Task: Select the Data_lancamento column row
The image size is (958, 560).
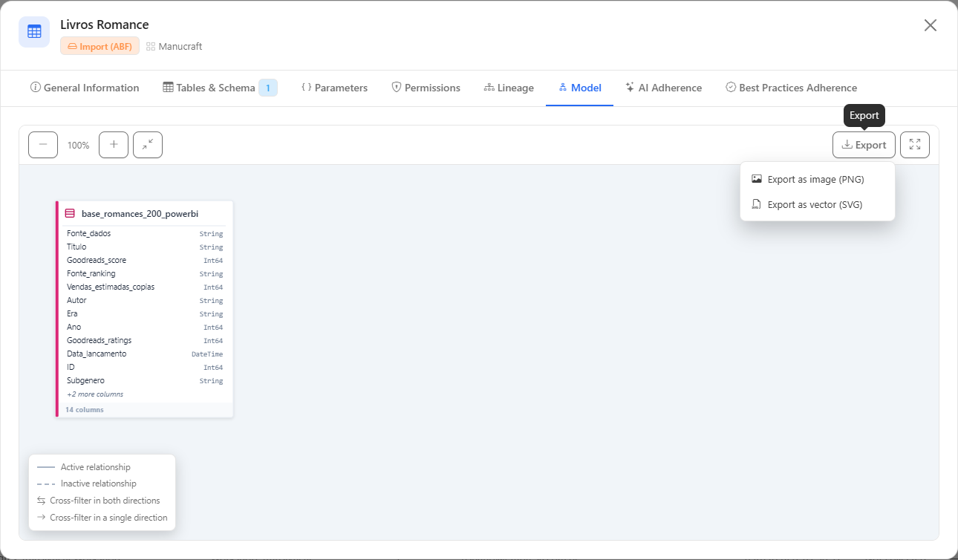Action: 145,354
